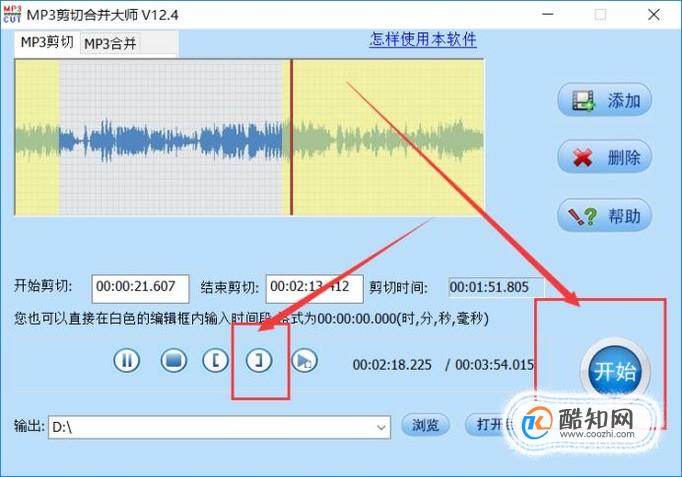This screenshot has width=682, height=477.
Task: Stop playback with the stop button
Action: pos(174,360)
